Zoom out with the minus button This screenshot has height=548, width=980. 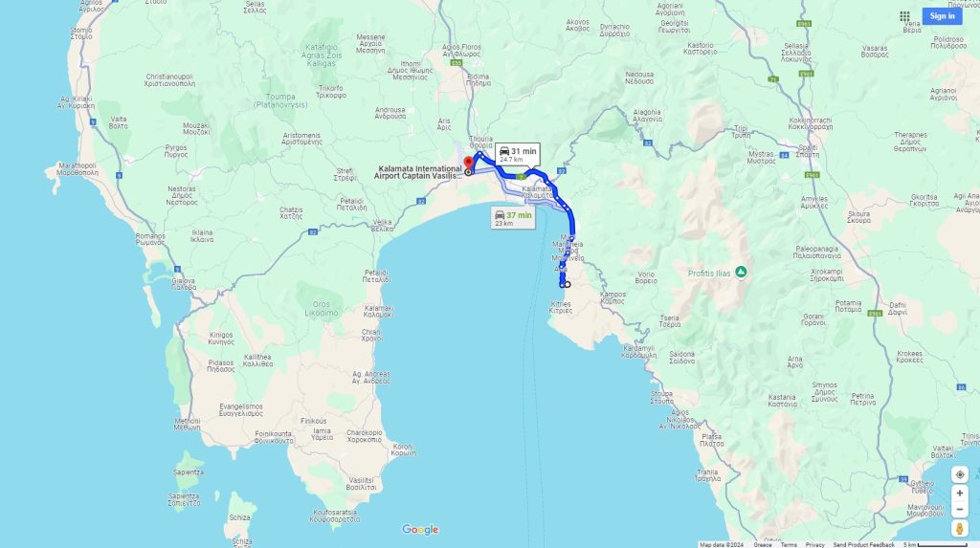959,509
